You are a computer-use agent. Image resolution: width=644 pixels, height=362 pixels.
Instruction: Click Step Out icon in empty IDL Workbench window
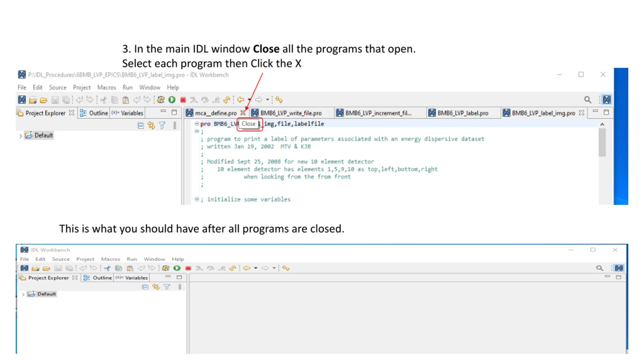(222, 268)
